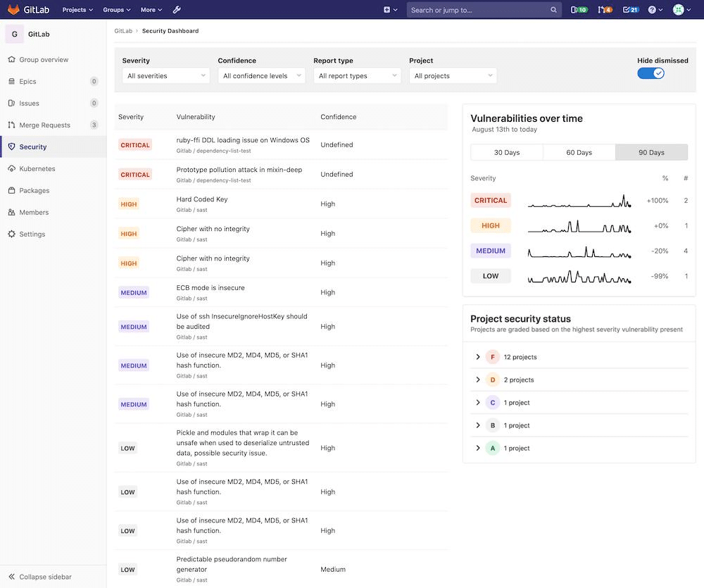
Task: Click the G group avatar
Action: [14, 34]
